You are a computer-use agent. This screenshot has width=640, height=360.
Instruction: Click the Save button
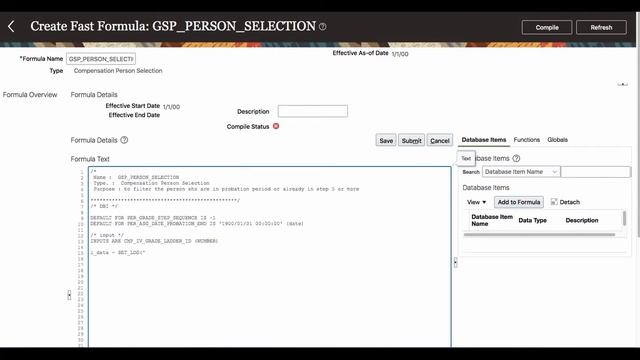tap(386, 140)
